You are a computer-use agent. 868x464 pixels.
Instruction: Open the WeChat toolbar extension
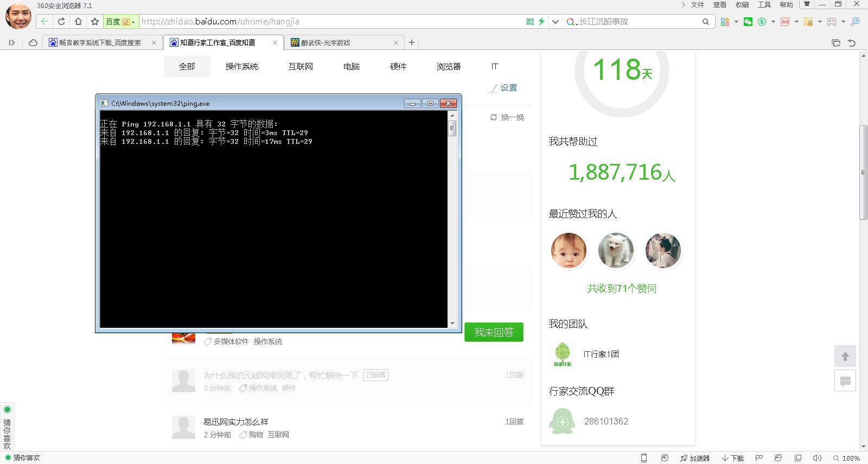(748, 22)
